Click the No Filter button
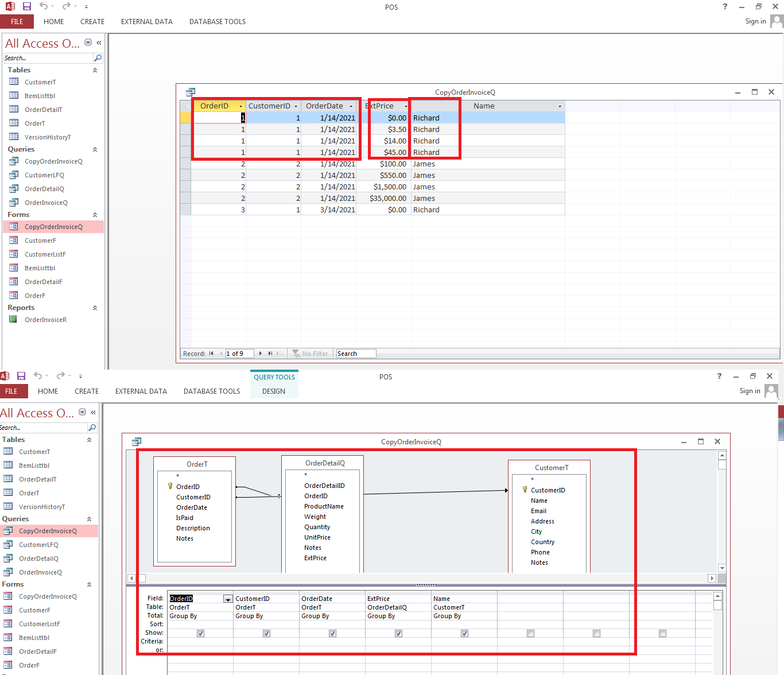Viewport: 784px width, 675px height. pyautogui.click(x=311, y=354)
